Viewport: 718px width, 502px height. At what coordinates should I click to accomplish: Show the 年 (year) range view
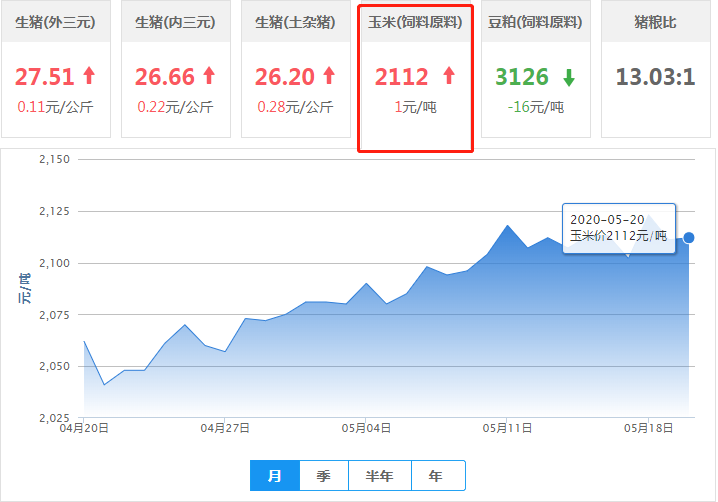[x=435, y=475]
